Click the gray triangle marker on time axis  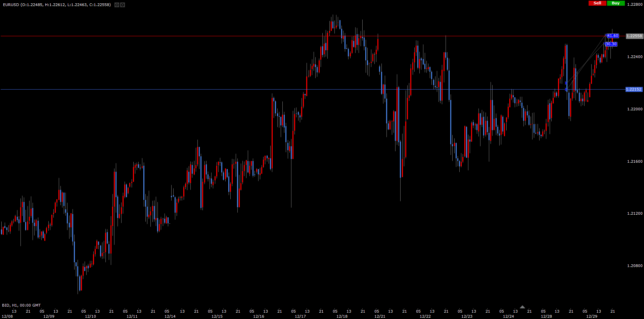(x=522, y=307)
